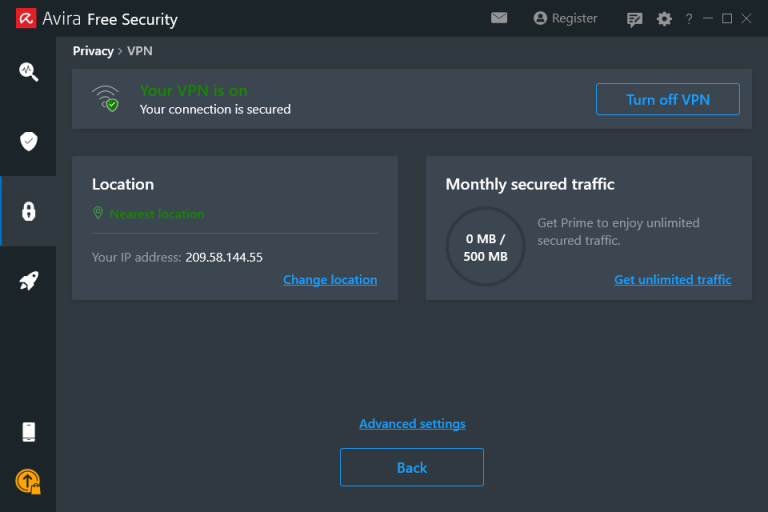This screenshot has height=512, width=768.
Task: Open the mail envelope notifications icon
Action: point(499,18)
